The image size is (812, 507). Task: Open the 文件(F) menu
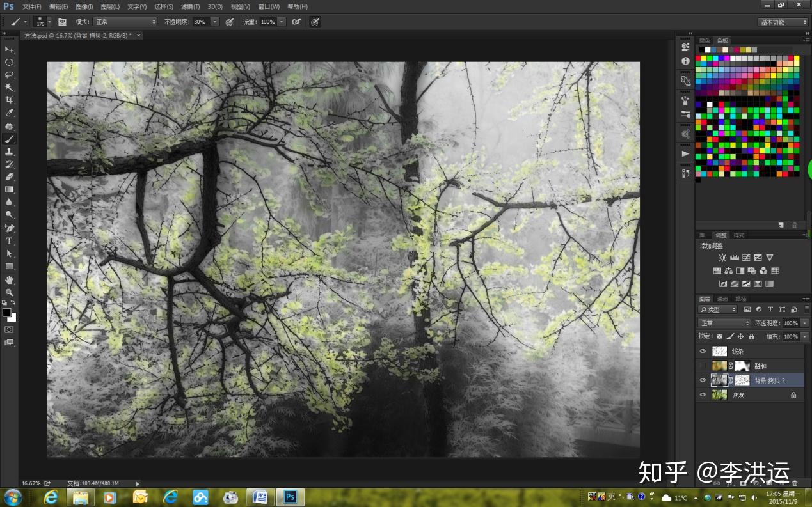(31, 6)
